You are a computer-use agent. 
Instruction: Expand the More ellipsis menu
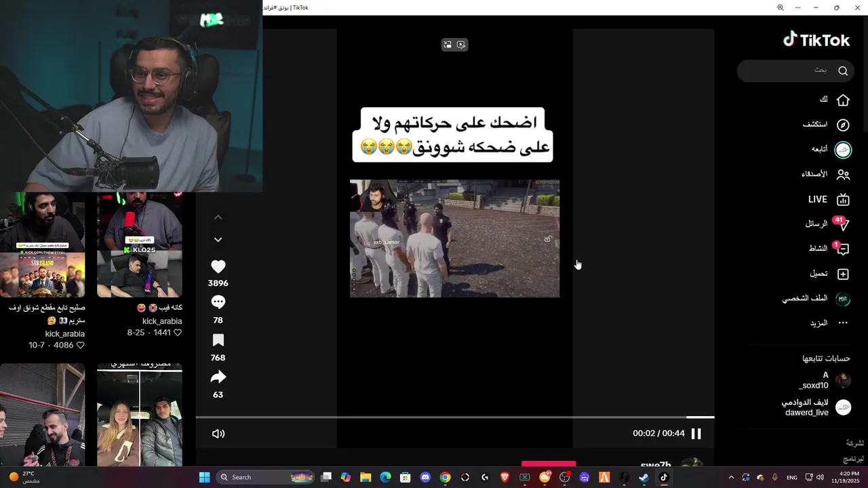coord(829,323)
